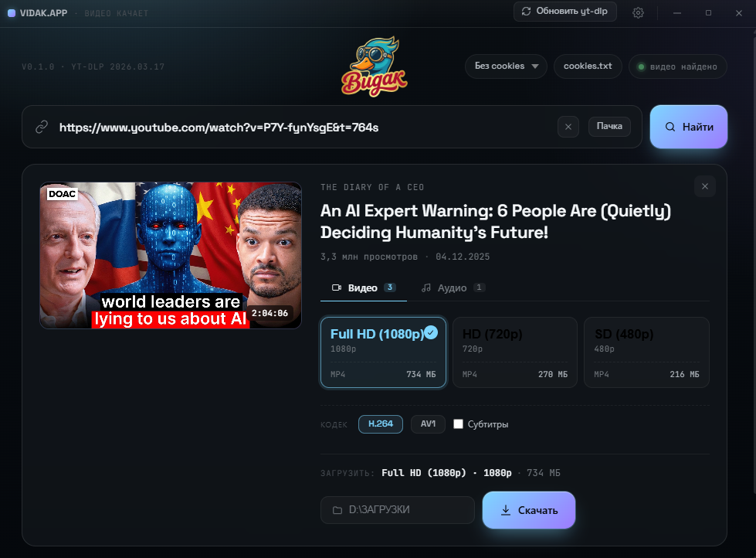
Task: Click the Скачать download button
Action: pyautogui.click(x=529, y=510)
